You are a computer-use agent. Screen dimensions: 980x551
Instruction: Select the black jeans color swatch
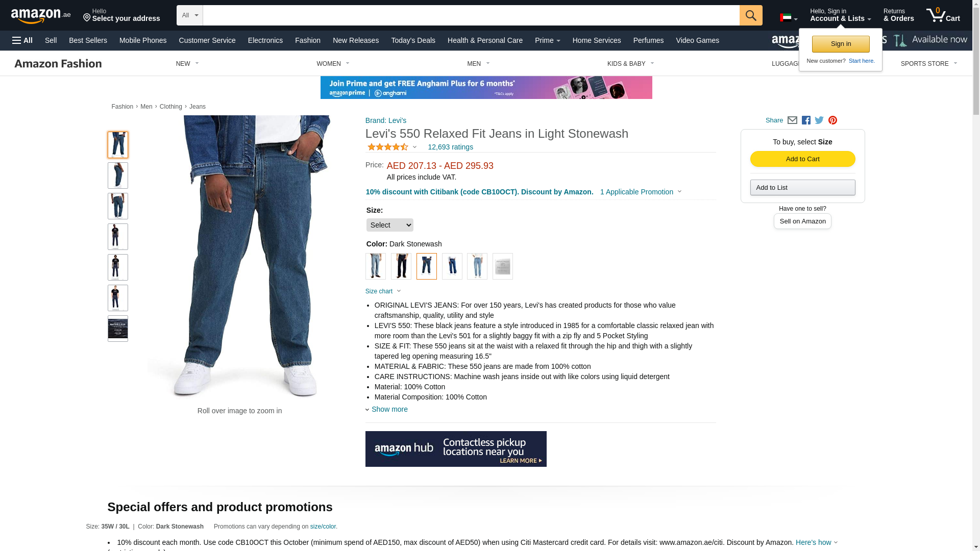tap(401, 266)
